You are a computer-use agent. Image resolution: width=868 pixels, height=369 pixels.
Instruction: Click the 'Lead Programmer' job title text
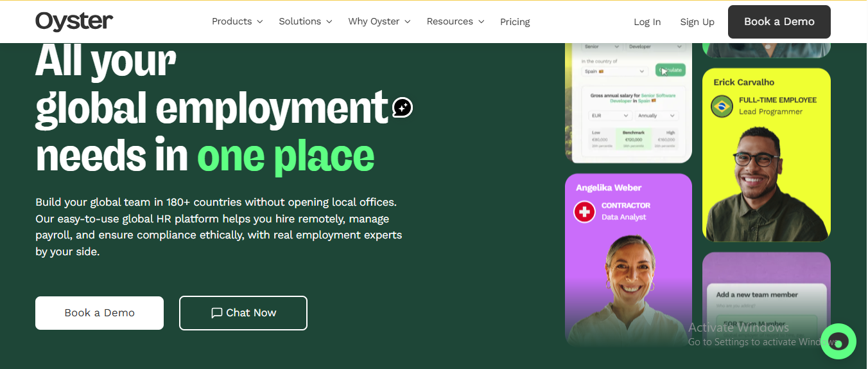pyautogui.click(x=770, y=112)
